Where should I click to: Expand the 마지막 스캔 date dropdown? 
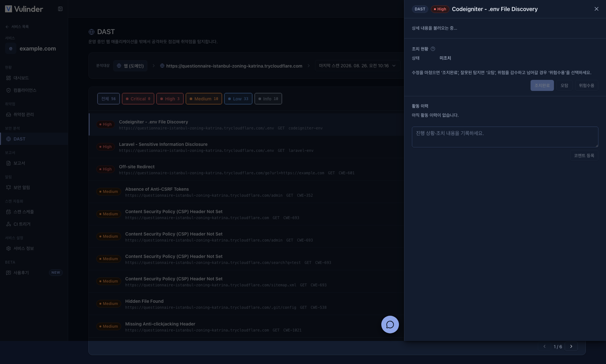click(x=358, y=66)
